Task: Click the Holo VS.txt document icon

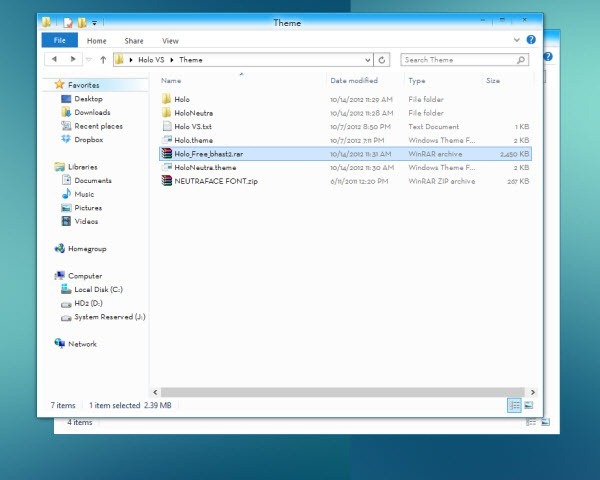Action: tap(167, 127)
